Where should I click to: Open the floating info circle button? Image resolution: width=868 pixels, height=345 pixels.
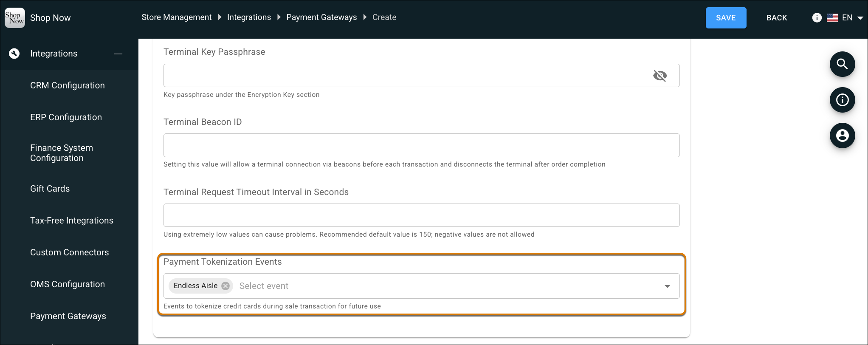click(x=842, y=100)
